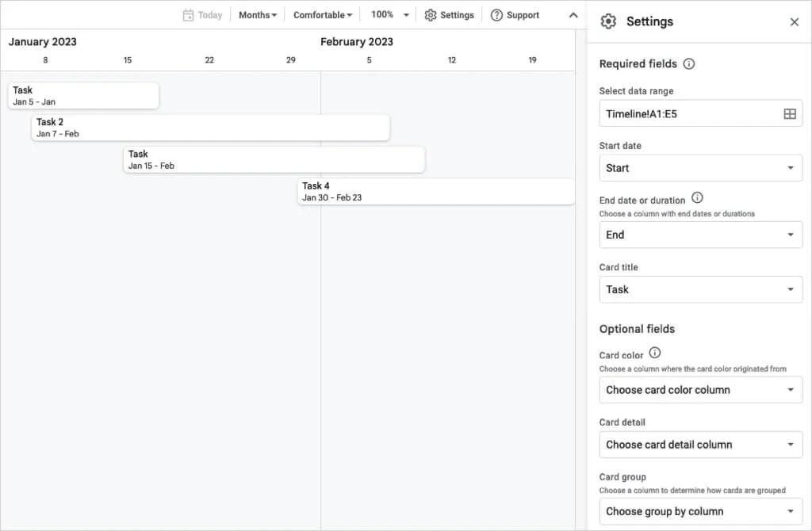Open the data range grid selector icon

(x=790, y=113)
